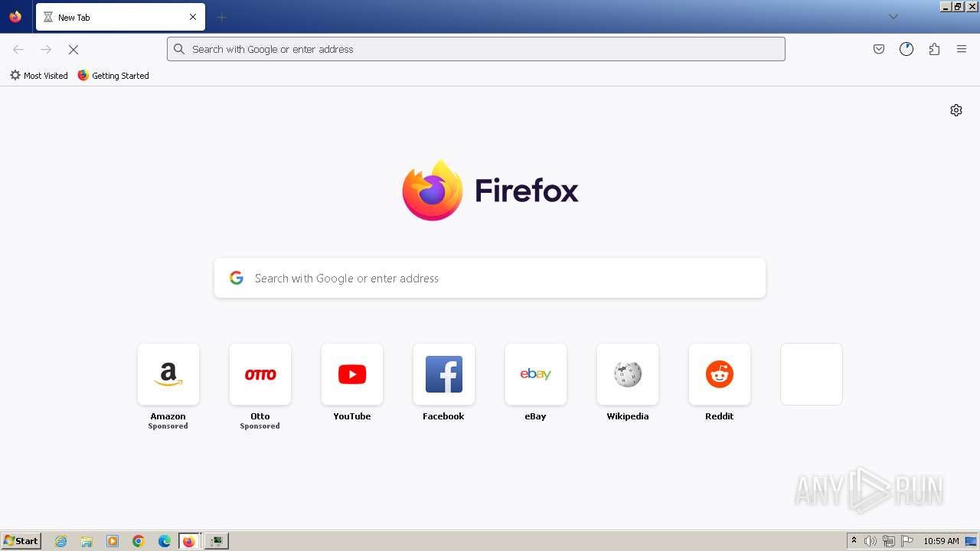
Task: Open new tab page personalize gear
Action: [x=956, y=110]
